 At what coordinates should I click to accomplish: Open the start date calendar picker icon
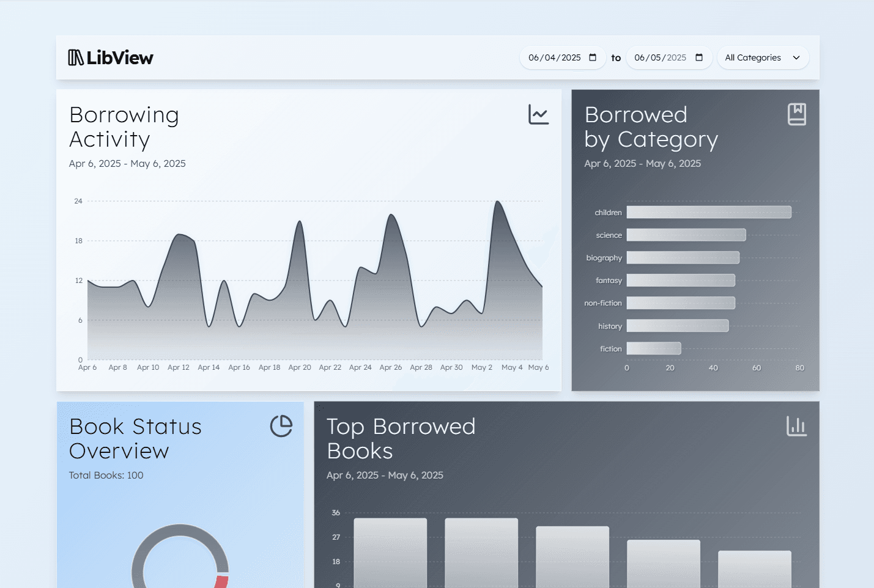pos(593,57)
